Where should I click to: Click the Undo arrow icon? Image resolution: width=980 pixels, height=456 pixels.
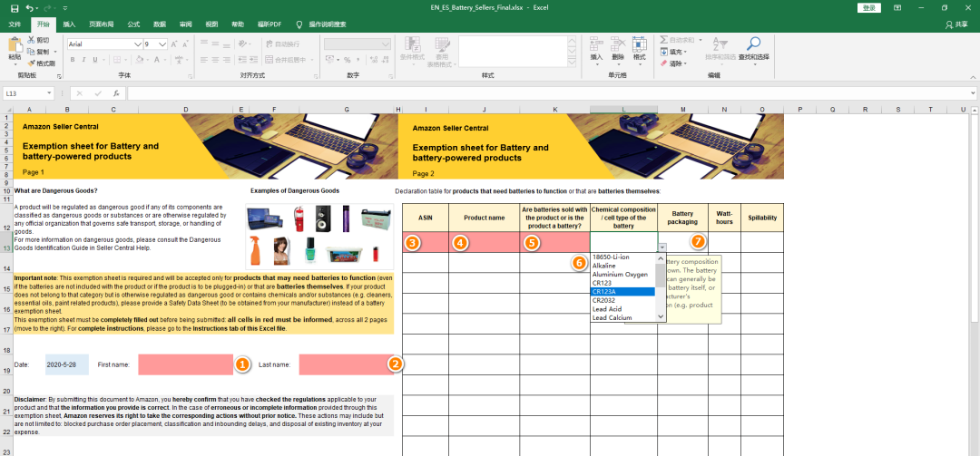point(30,7)
